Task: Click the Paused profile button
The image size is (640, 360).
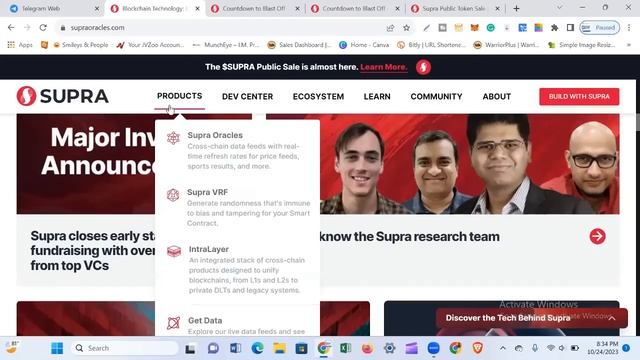Action: point(600,28)
